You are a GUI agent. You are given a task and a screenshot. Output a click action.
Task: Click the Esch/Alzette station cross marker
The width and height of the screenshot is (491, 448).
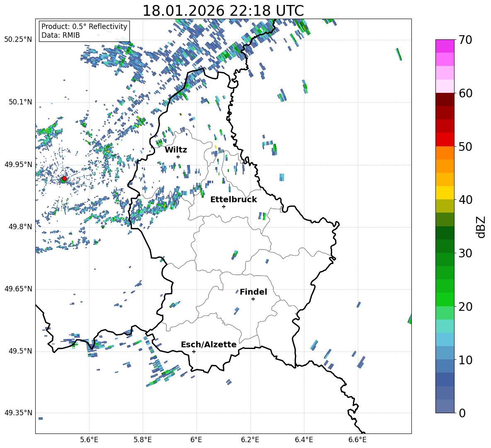(194, 351)
